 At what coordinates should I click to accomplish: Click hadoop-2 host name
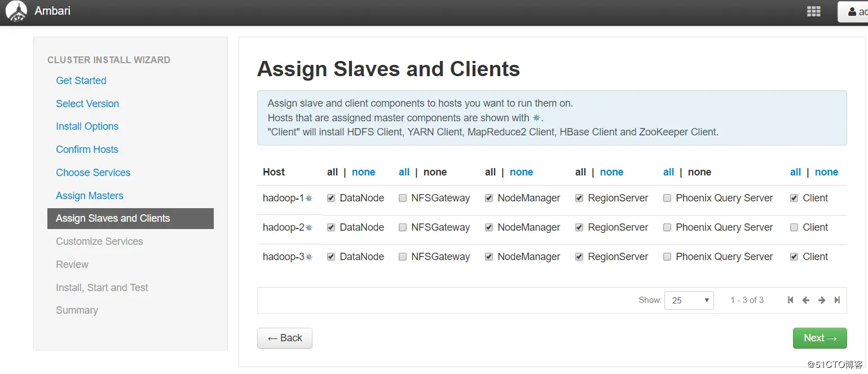283,227
